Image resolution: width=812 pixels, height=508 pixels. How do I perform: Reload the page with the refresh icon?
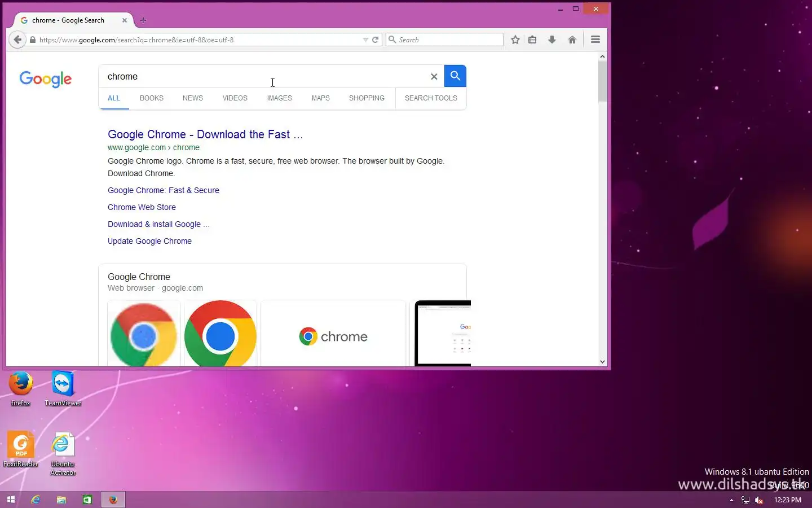[x=376, y=40]
